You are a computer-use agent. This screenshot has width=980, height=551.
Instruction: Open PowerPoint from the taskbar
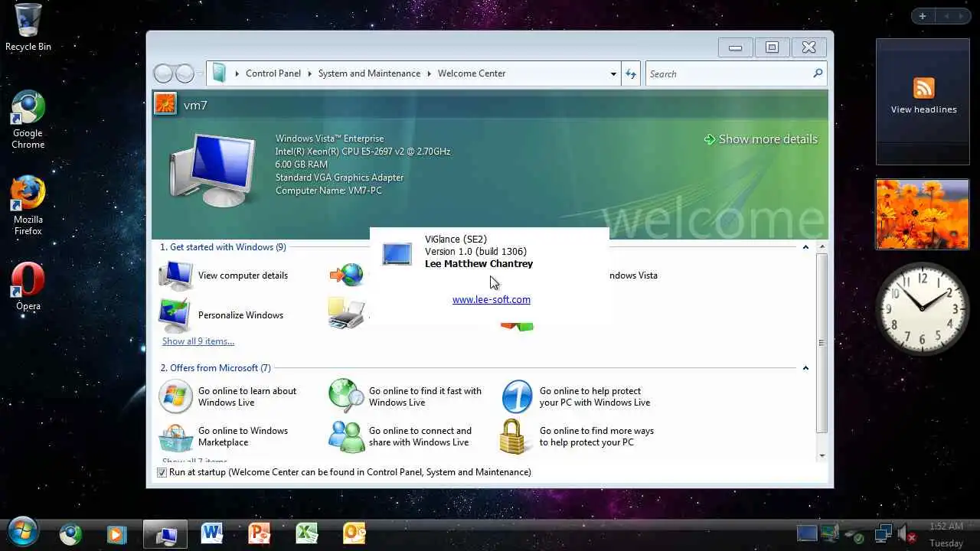point(259,533)
